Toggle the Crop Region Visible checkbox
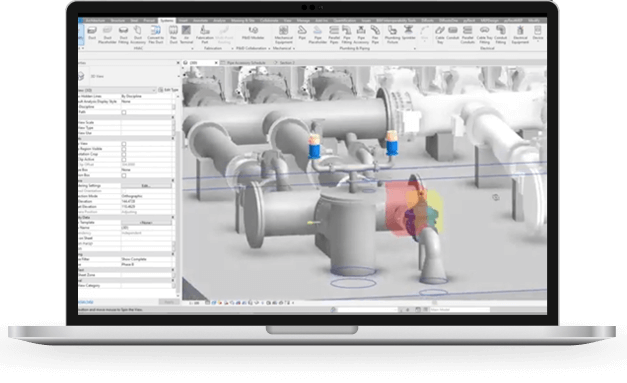This screenshot has height=383, width=627. [x=124, y=149]
